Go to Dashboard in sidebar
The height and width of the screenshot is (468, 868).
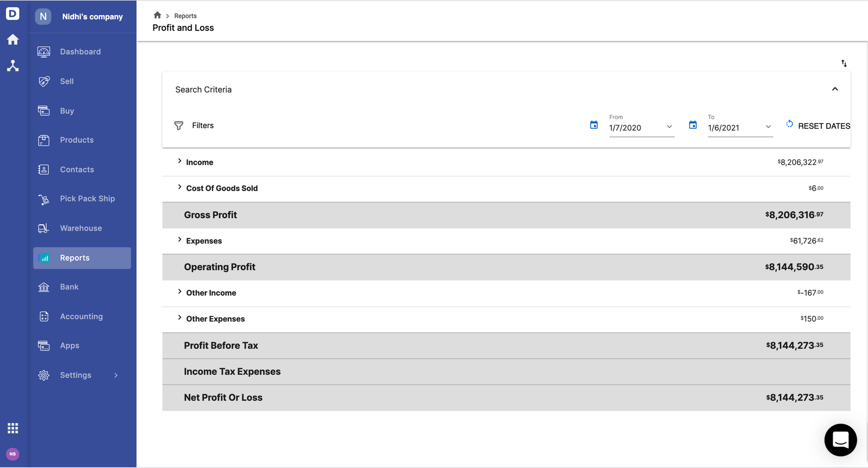click(x=80, y=52)
